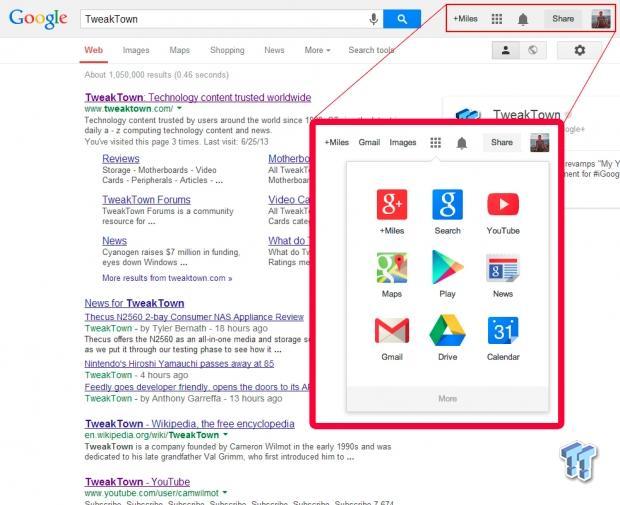Open the Reviews sitelink
The image size is (620, 505).
coord(121,159)
